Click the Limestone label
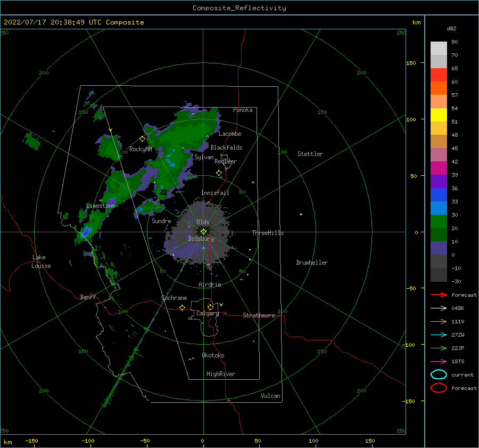The image size is (479, 448). pyautogui.click(x=101, y=206)
